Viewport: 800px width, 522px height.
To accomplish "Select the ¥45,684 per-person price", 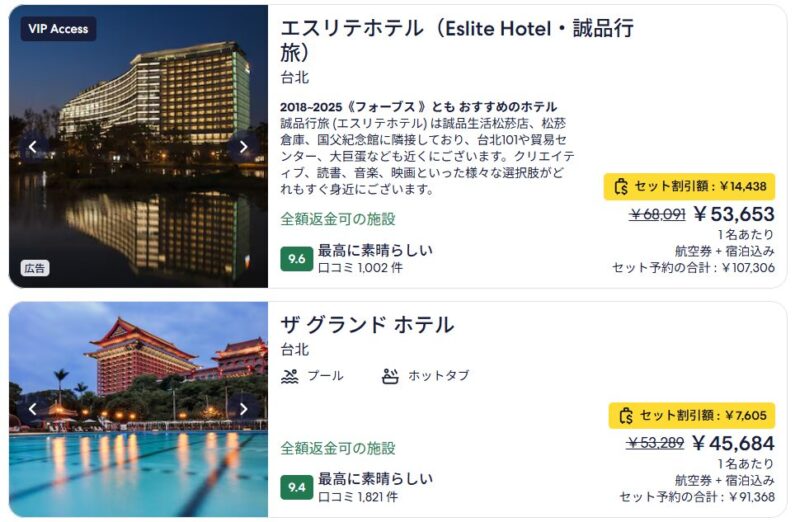I will pyautogui.click(x=733, y=443).
